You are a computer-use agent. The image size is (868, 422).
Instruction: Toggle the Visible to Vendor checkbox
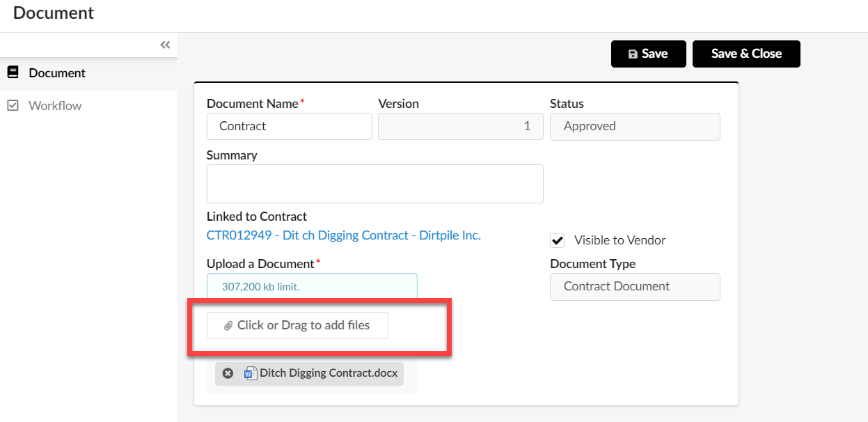[558, 240]
